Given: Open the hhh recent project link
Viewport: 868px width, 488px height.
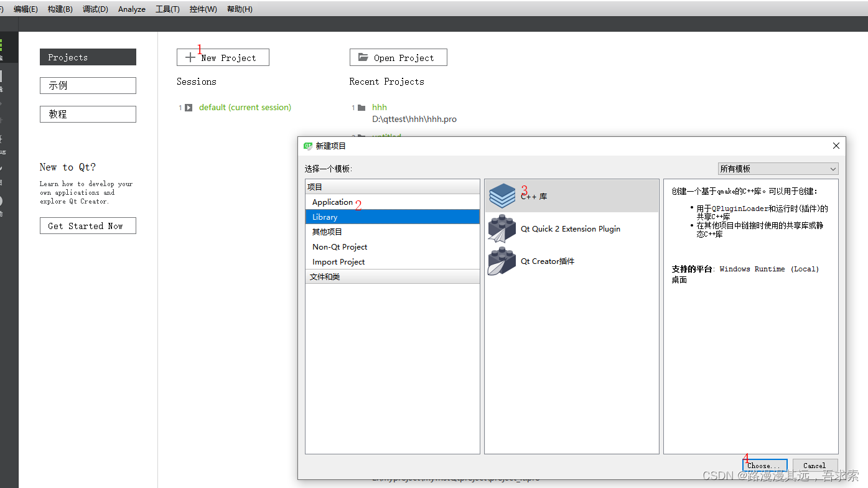Looking at the screenshot, I should (x=380, y=108).
